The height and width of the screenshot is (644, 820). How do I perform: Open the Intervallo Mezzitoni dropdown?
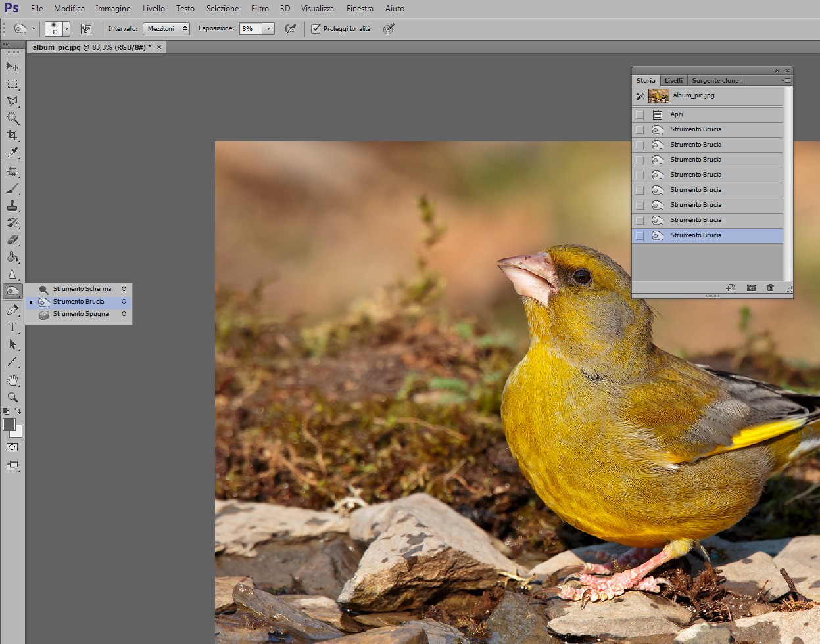click(x=166, y=29)
